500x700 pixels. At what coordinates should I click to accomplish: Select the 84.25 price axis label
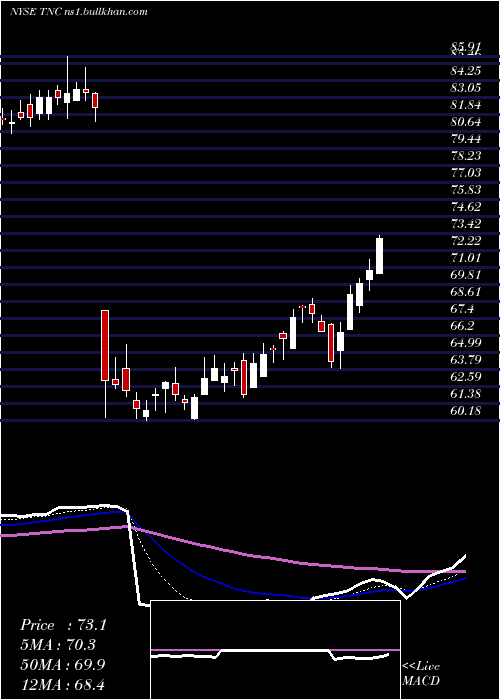click(x=466, y=71)
